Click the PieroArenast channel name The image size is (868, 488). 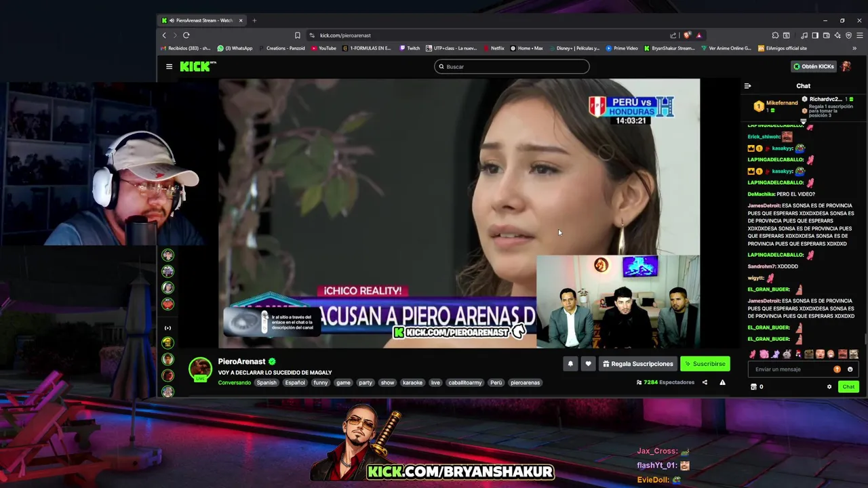[x=241, y=362]
